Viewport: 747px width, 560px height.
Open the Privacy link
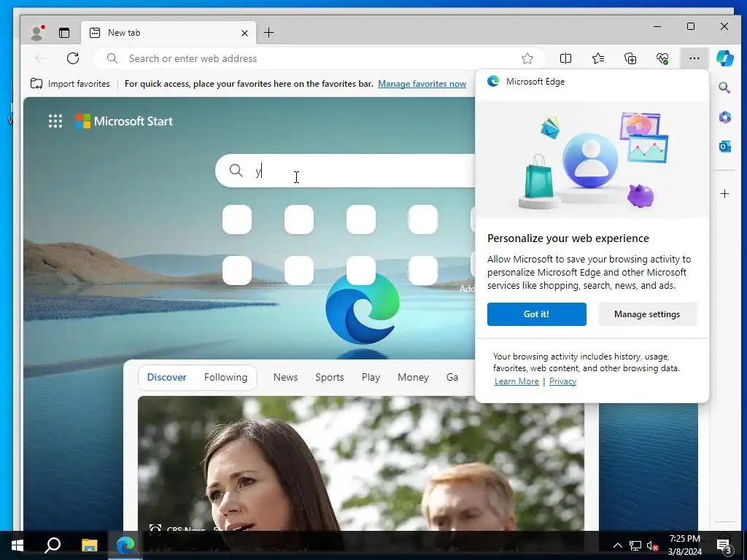562,381
